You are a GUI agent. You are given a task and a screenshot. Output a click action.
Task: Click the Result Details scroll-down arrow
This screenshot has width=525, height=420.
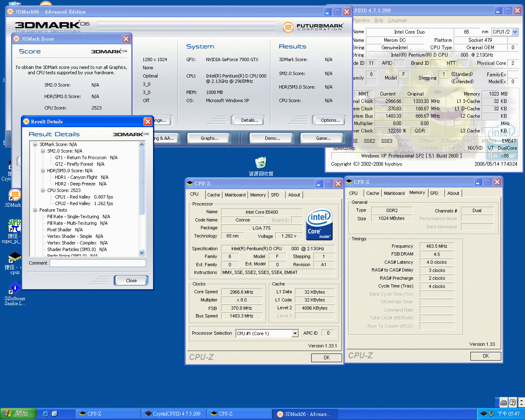(x=142, y=253)
